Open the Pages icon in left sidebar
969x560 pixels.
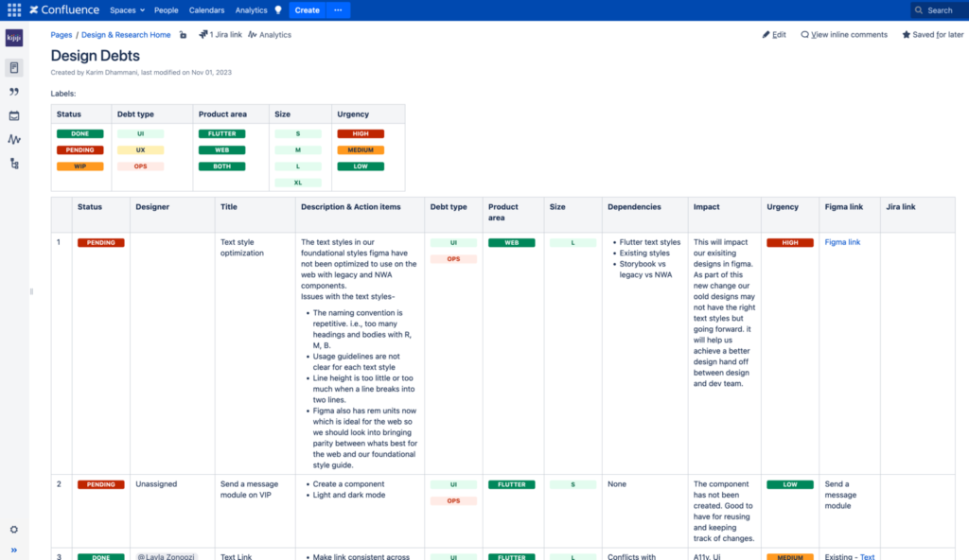pos(14,68)
